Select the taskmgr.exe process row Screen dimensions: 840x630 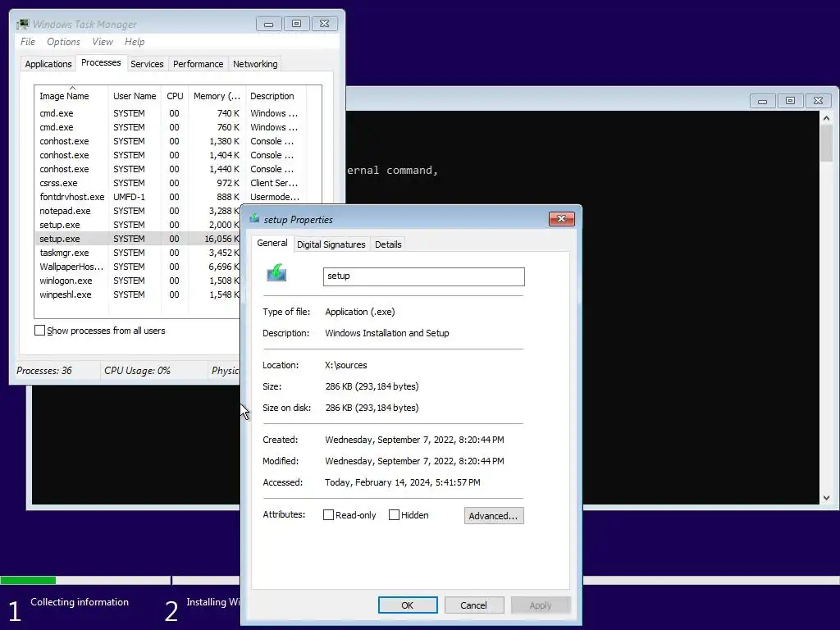click(139, 253)
